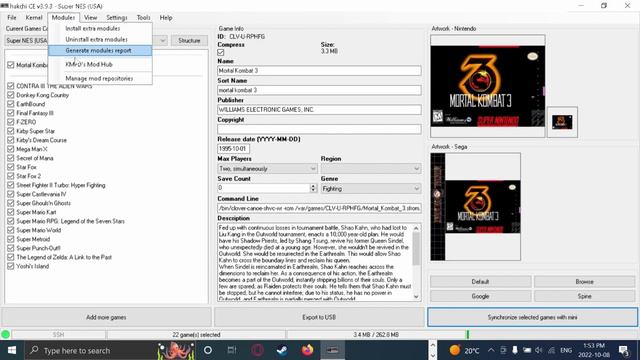Select the Nintendo Mortal Kombat 3 artwork
Screen dimensions: 640x360
488,86
